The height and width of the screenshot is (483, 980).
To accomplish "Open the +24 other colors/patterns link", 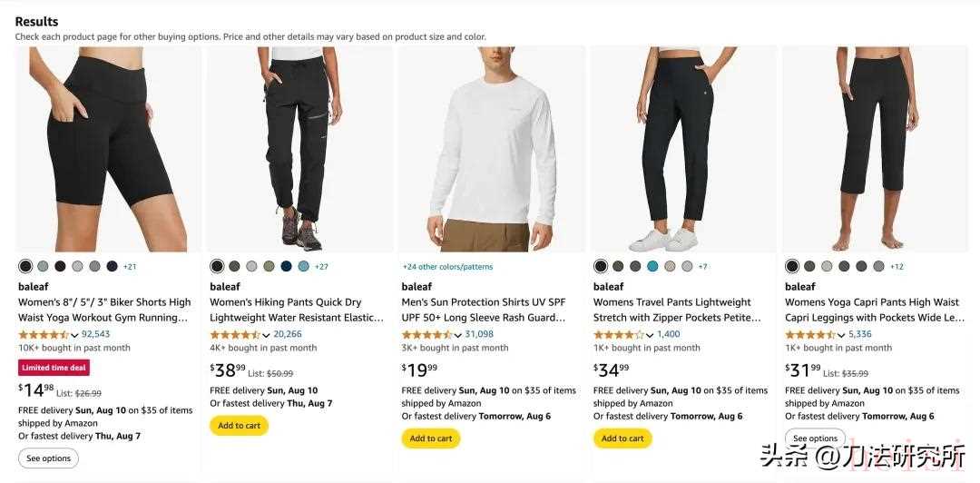I will (449, 267).
